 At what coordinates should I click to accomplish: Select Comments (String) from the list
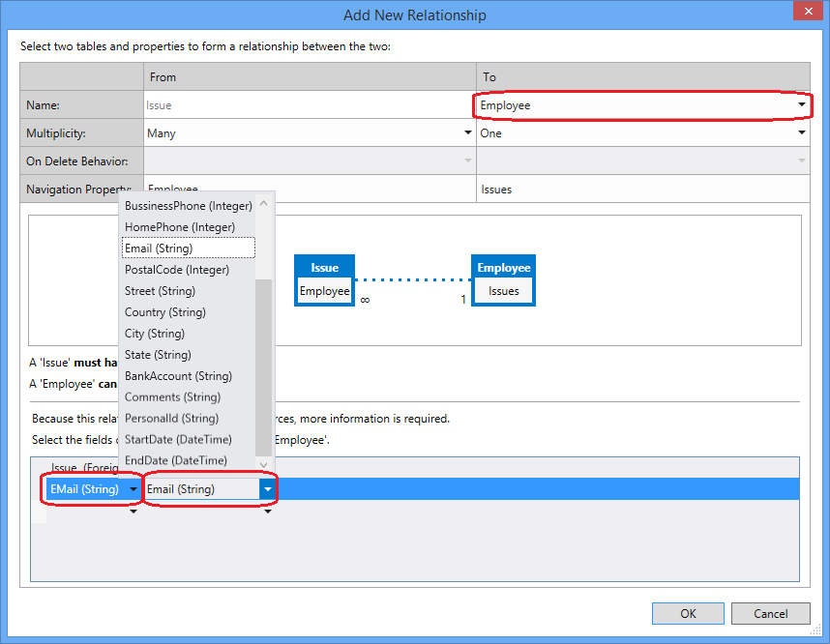[x=188, y=396]
